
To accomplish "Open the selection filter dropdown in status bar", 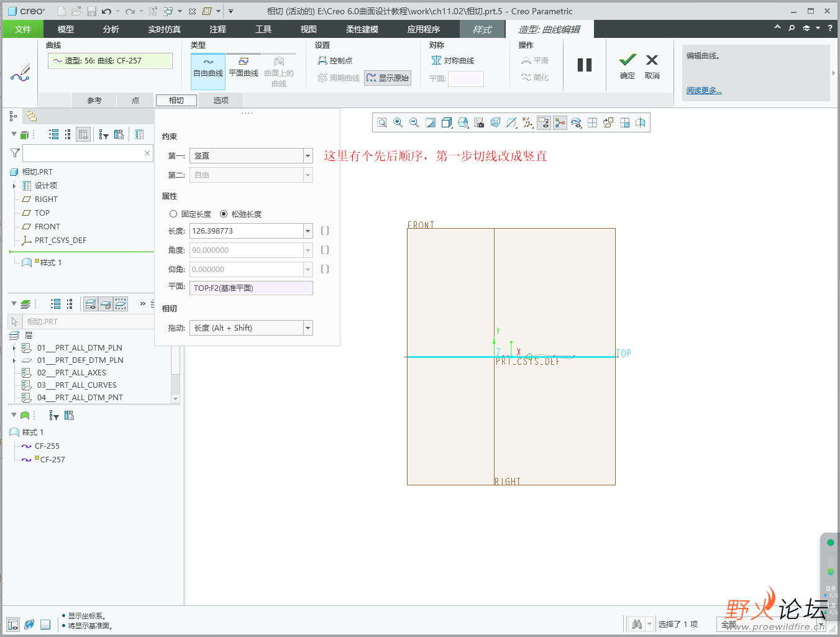I will 819,625.
